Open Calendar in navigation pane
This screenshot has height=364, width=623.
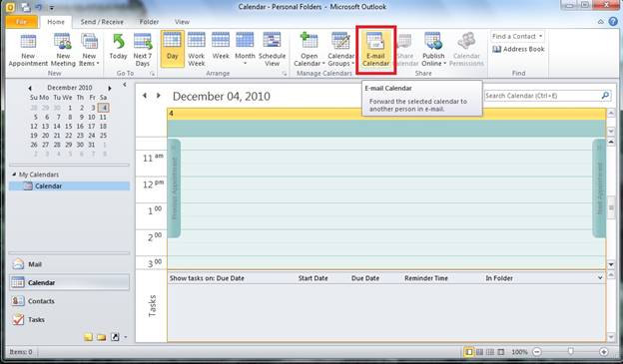pyautogui.click(x=69, y=282)
